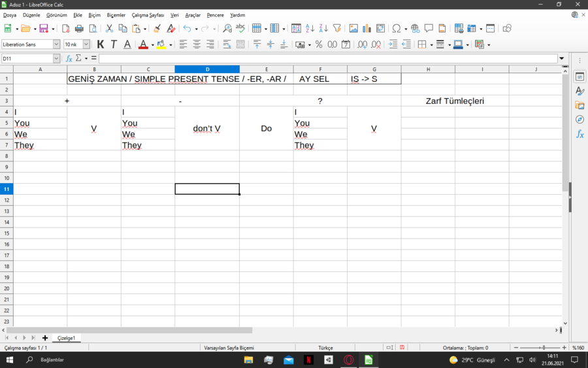588x368 pixels.
Task: Click the zoom slider handle
Action: click(x=544, y=348)
